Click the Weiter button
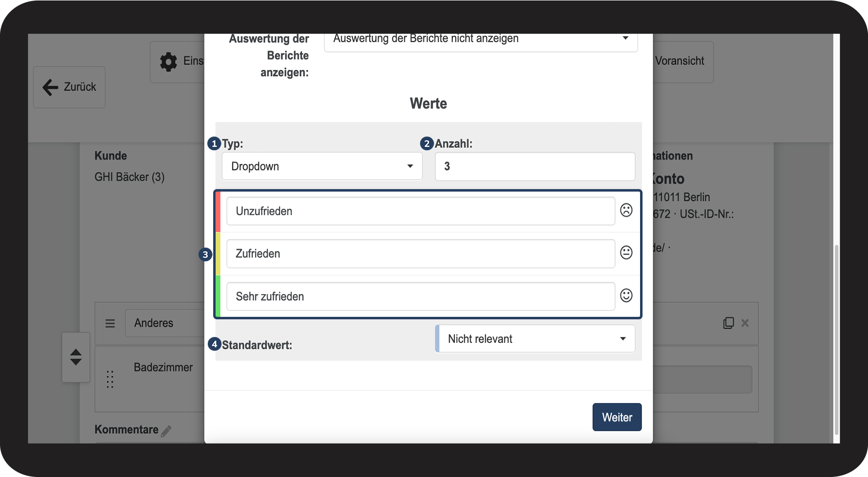This screenshot has height=477, width=868. [617, 417]
